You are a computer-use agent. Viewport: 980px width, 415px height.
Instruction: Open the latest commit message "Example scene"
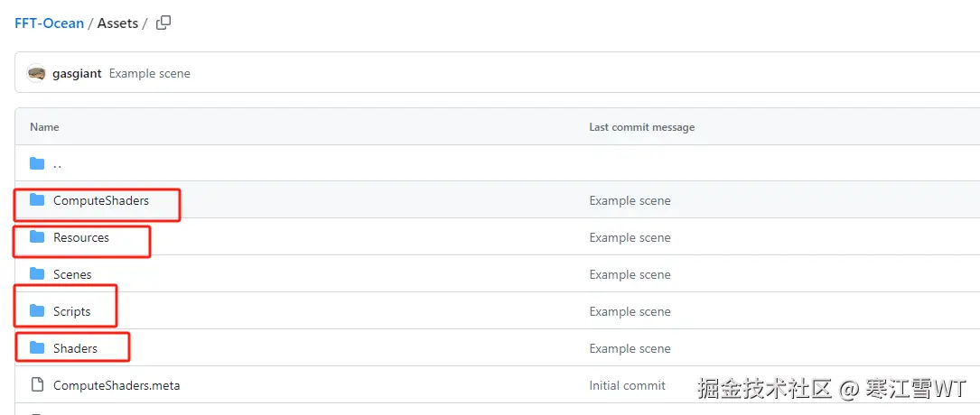150,73
